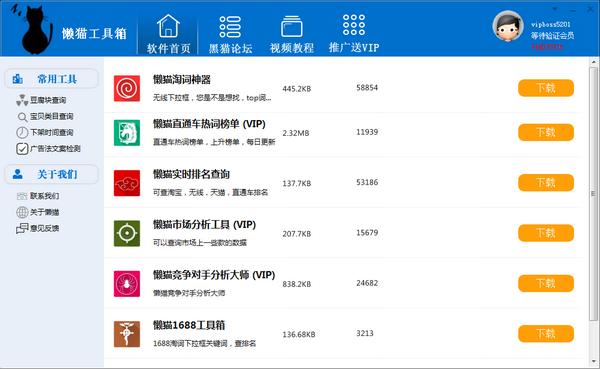Image resolution: width=600 pixels, height=369 pixels.
Task: Click the pink spider 懒猫竞争对手分析大师 icon
Action: coord(127,284)
